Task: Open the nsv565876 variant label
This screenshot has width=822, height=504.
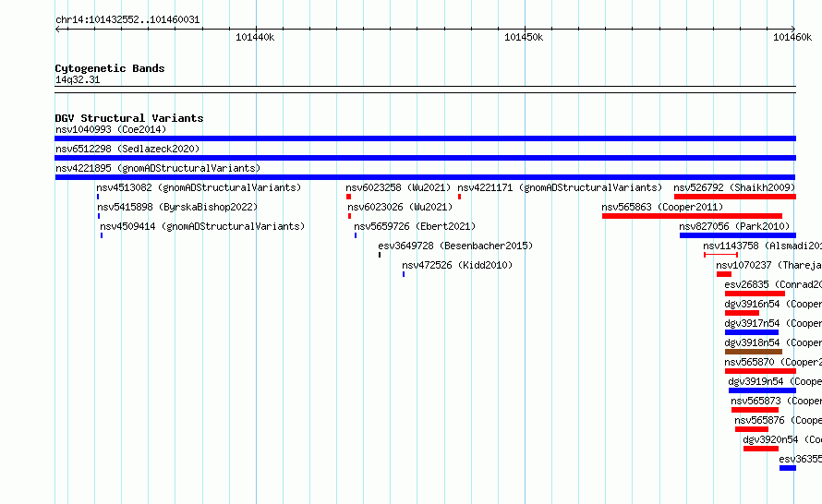Action: tap(778, 420)
